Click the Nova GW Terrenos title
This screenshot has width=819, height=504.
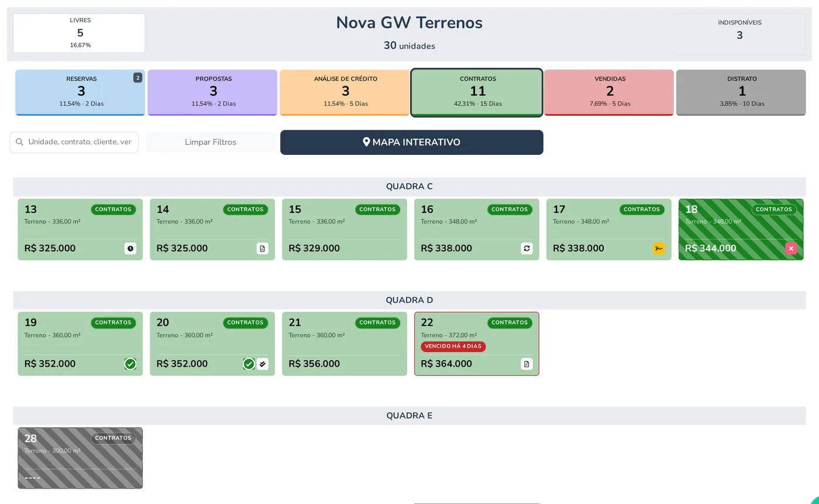409,23
